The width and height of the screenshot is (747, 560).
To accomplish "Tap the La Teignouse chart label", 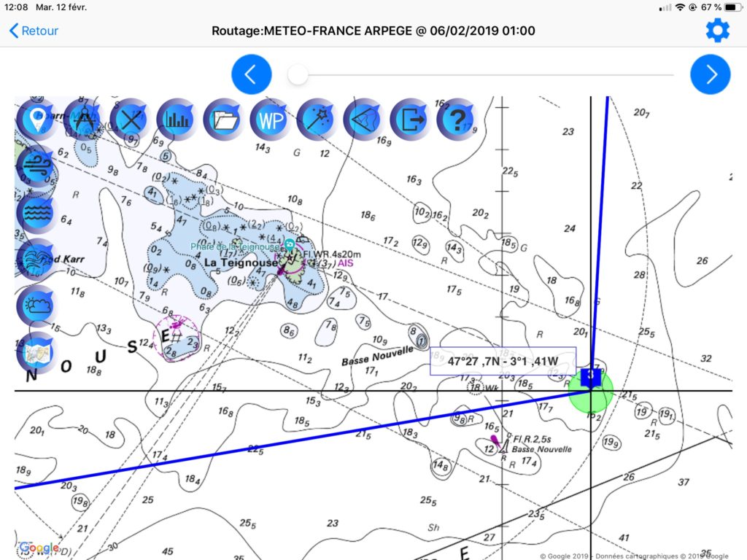I will tap(241, 262).
